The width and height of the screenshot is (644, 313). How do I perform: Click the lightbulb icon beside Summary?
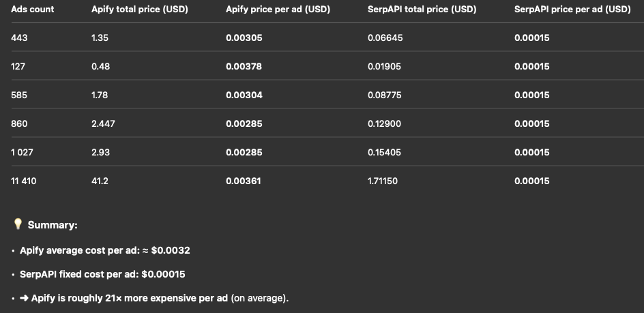coord(18,224)
